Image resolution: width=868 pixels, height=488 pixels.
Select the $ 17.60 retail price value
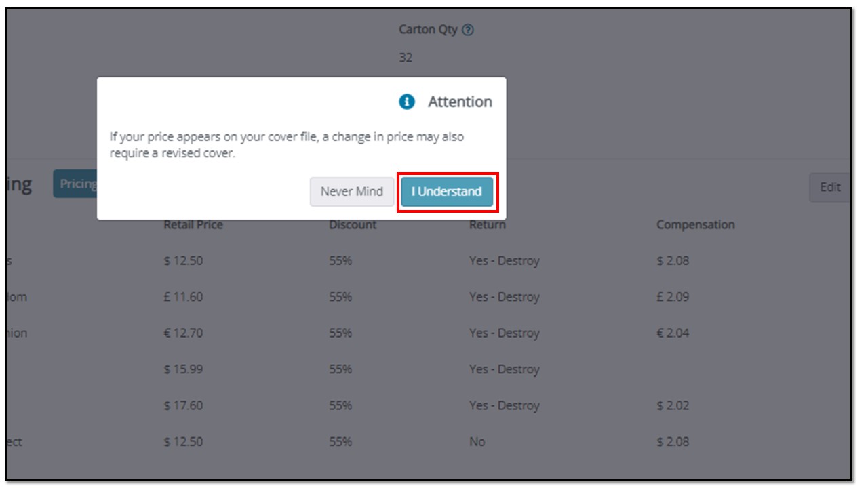pos(183,405)
